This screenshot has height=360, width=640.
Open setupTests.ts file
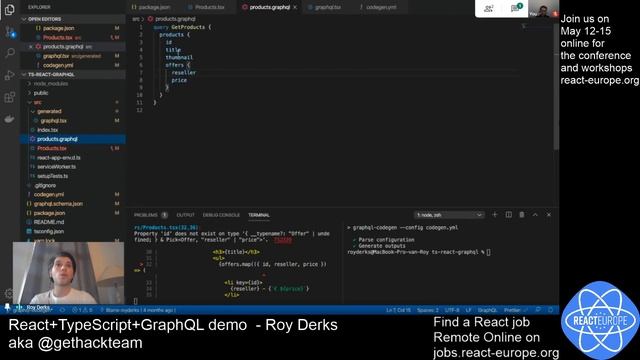52,176
